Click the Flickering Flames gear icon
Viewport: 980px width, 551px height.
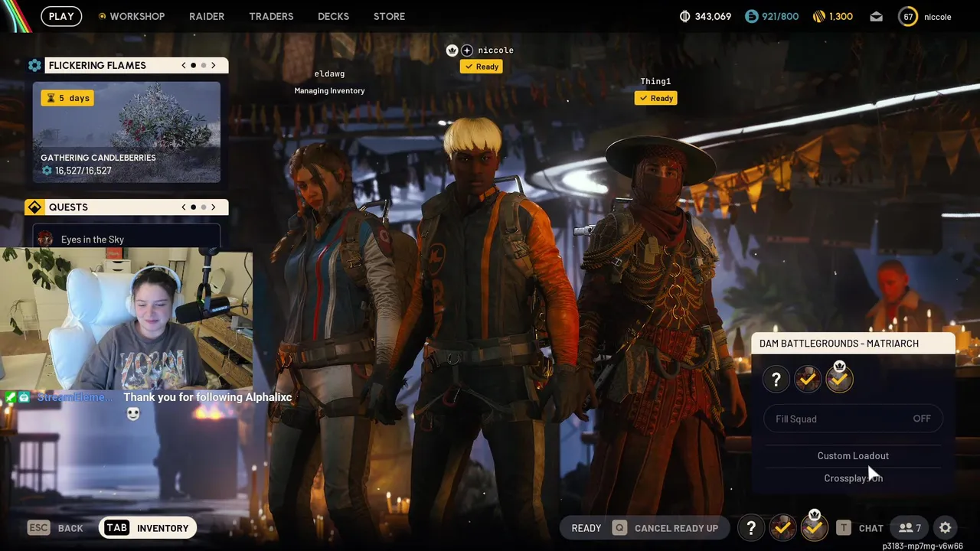34,65
